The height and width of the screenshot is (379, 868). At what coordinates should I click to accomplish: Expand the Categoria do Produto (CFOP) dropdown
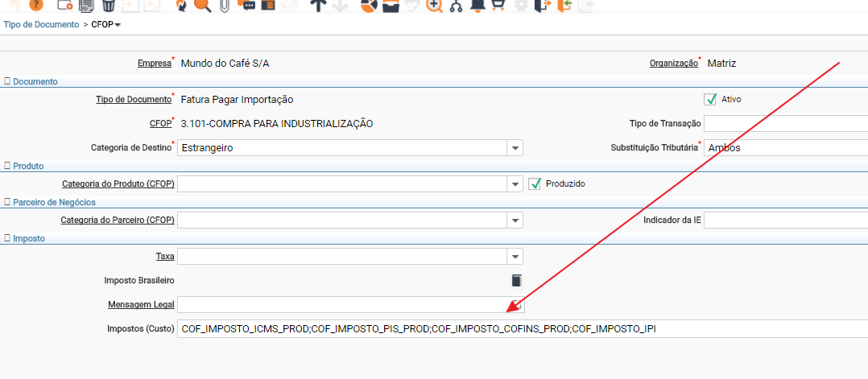tap(515, 184)
